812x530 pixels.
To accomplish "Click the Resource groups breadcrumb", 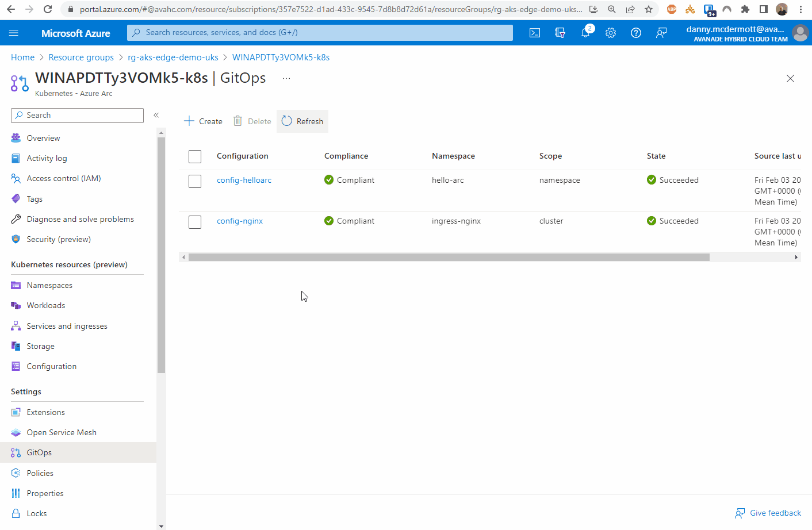I will [81, 57].
